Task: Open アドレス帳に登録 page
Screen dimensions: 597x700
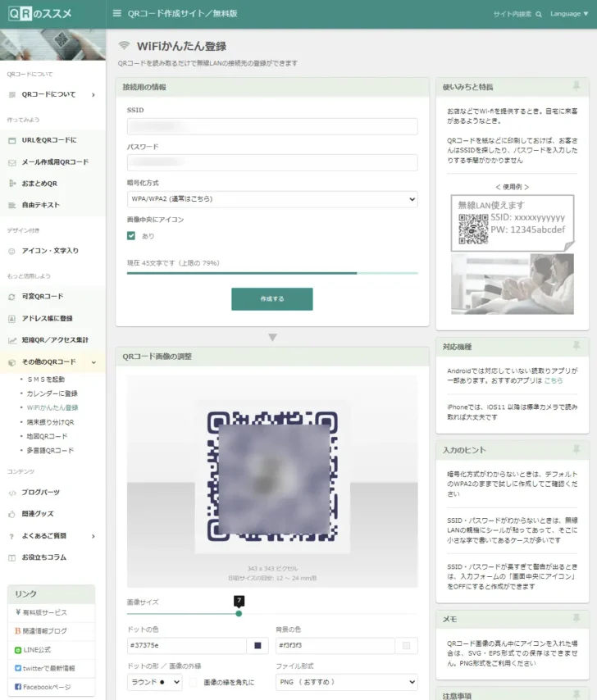Action: [47, 318]
